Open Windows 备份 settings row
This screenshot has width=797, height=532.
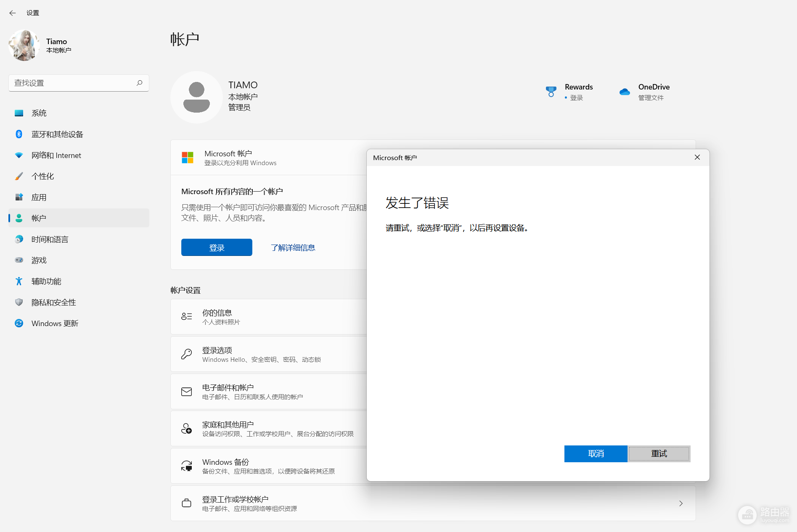click(x=269, y=466)
